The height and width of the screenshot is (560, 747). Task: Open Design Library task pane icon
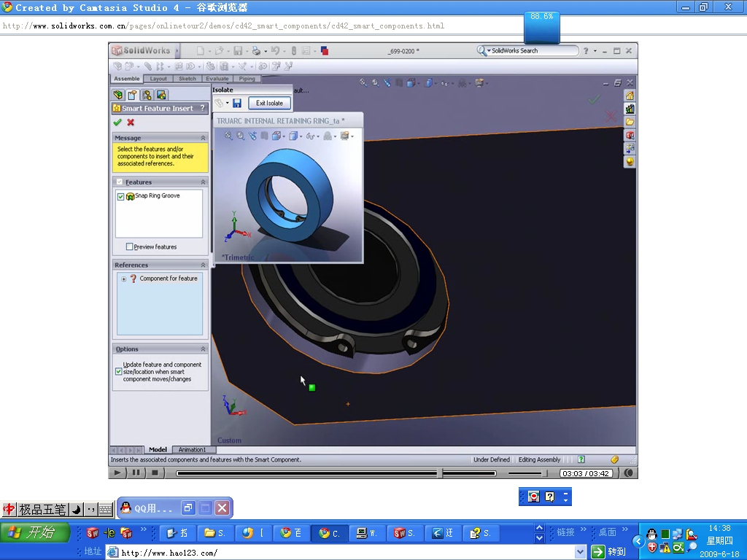tap(630, 109)
